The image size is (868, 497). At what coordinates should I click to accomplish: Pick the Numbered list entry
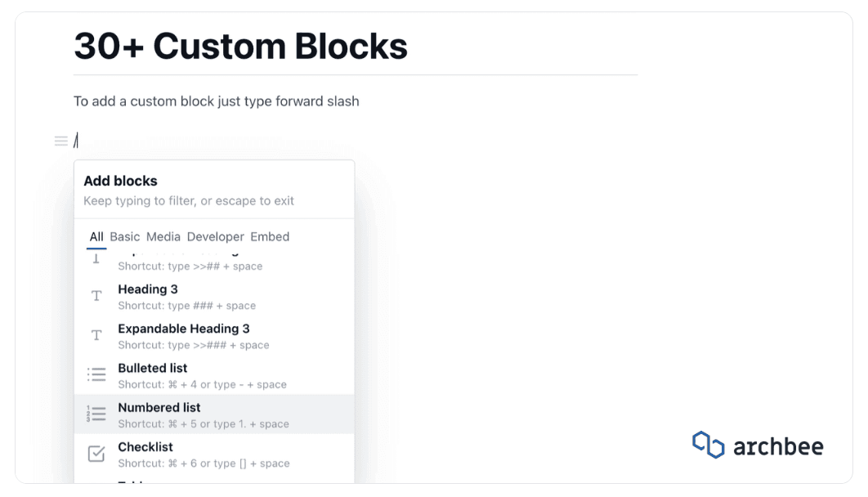tap(159, 407)
